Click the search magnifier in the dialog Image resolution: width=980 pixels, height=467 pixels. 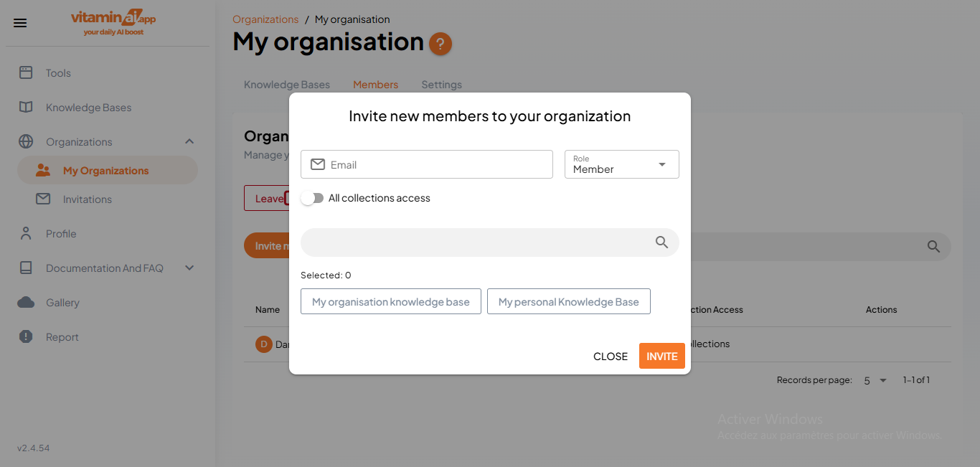[661, 242]
